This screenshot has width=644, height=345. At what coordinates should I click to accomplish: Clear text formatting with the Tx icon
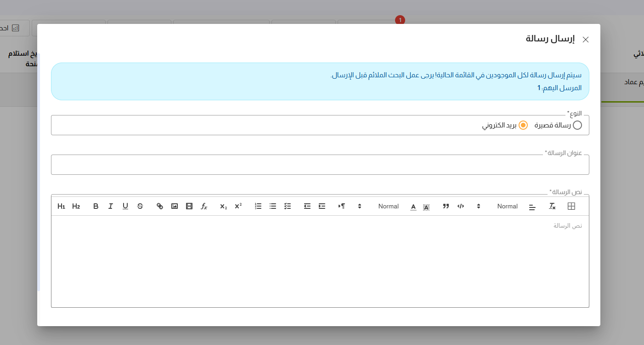(x=552, y=207)
